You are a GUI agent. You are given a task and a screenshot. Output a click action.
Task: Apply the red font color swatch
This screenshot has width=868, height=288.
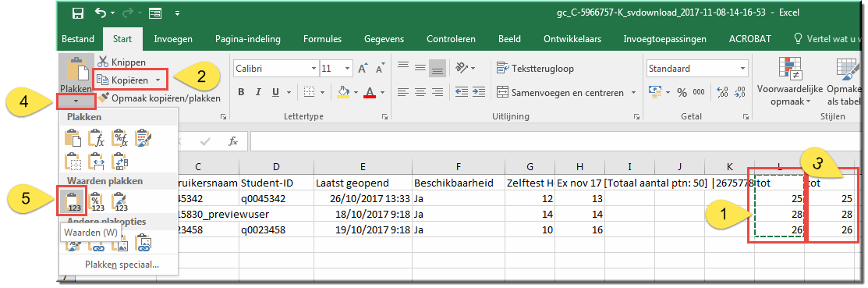[x=370, y=92]
